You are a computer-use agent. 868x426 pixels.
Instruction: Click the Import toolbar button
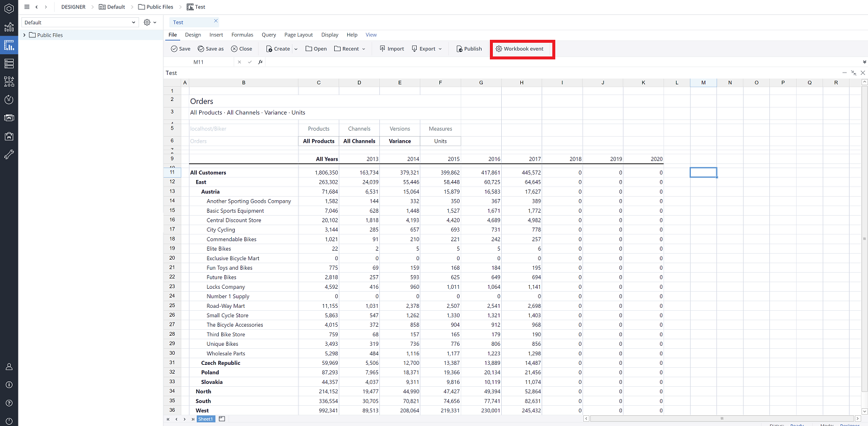point(391,49)
